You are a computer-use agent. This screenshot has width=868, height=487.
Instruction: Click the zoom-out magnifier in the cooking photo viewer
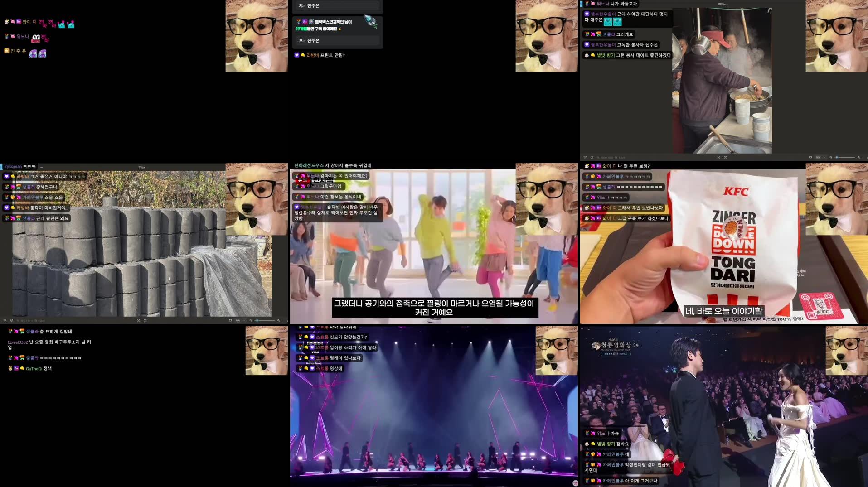click(830, 157)
